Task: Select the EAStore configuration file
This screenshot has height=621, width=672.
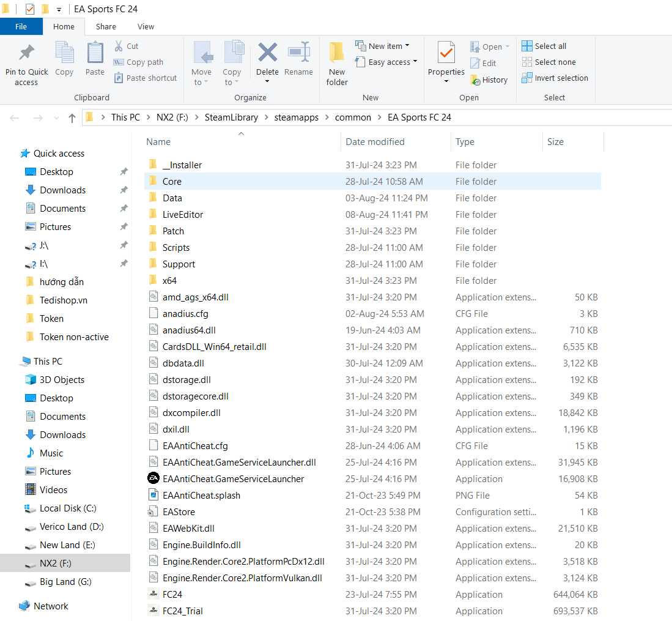Action: tap(372, 512)
